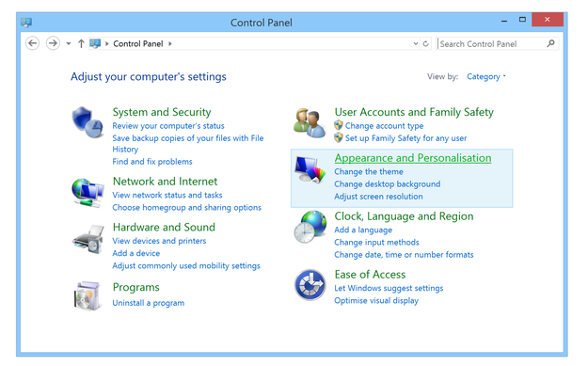Open Clock, Language and Region heading

(404, 216)
